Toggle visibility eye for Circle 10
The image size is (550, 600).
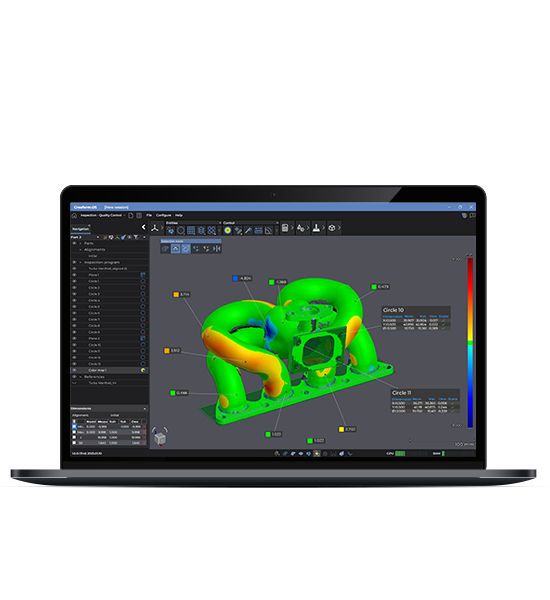[x=74, y=345]
